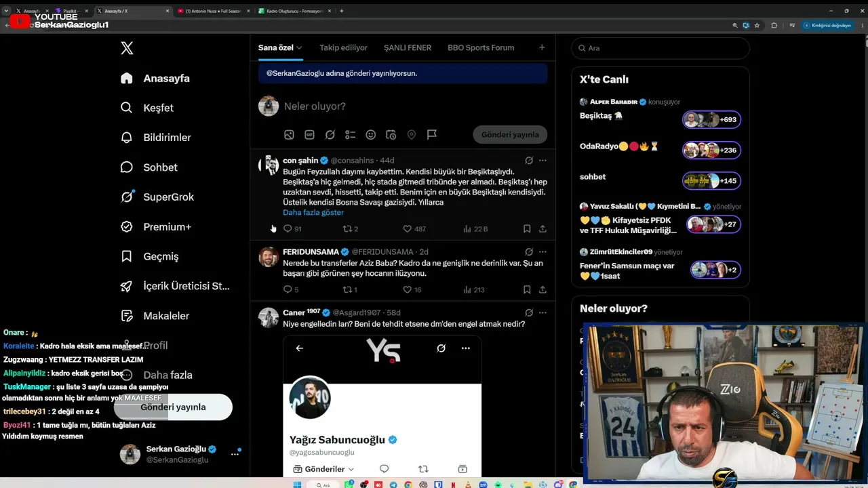Add a poll to the post
The width and height of the screenshot is (868, 488).
[350, 135]
